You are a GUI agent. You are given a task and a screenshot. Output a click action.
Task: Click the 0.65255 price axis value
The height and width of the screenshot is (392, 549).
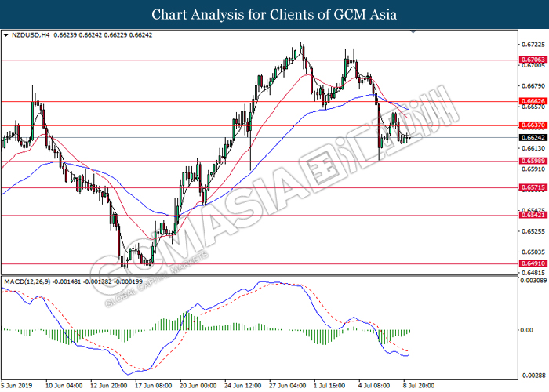[533, 231]
